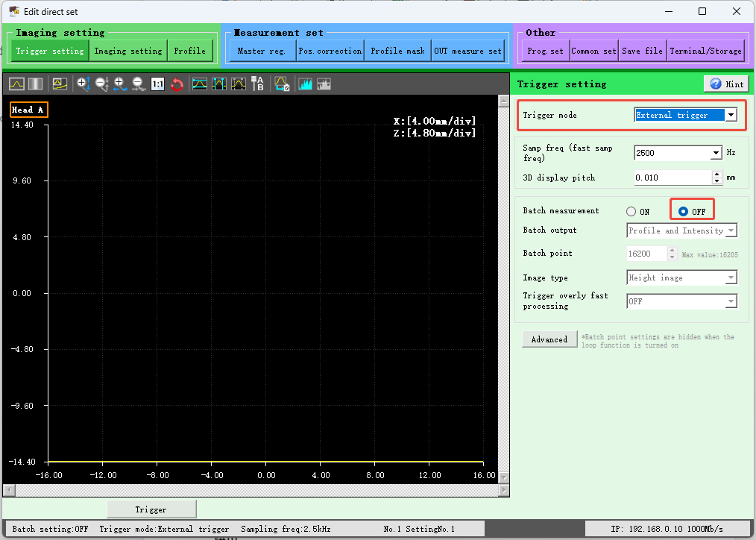Click the horizontal zoom out icon
The width and height of the screenshot is (756, 540).
coord(139,84)
